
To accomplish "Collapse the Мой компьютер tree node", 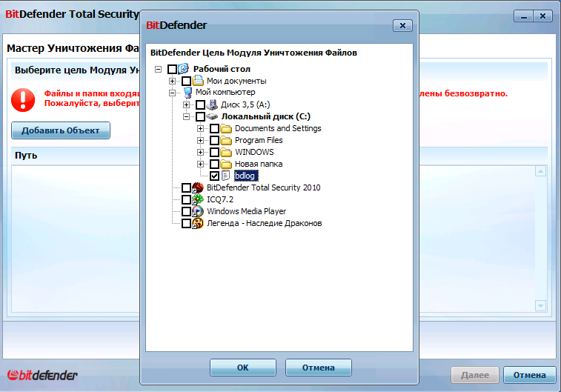I will [x=172, y=93].
